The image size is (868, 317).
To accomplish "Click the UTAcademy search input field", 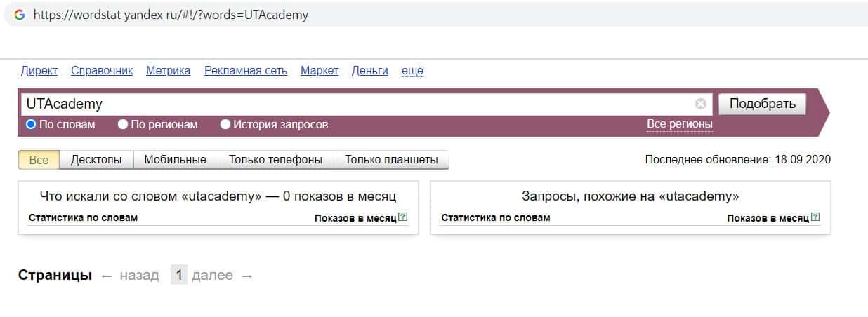I will pyautogui.click(x=351, y=104).
